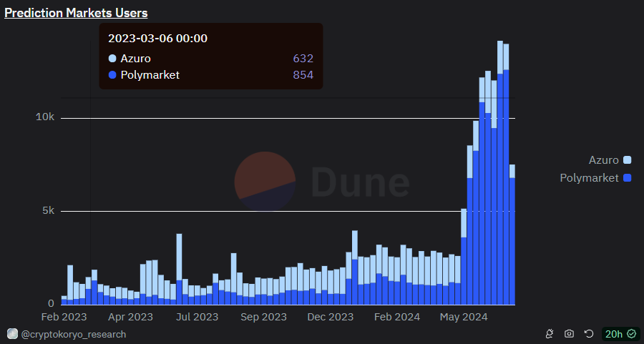The width and height of the screenshot is (644, 344).
Task: Click the 10k y-axis label
Action: pos(45,117)
